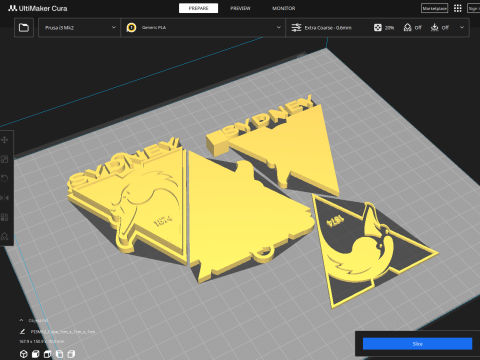Select the Scale tool in left toolbar
The width and height of the screenshot is (480, 360).
click(x=5, y=159)
